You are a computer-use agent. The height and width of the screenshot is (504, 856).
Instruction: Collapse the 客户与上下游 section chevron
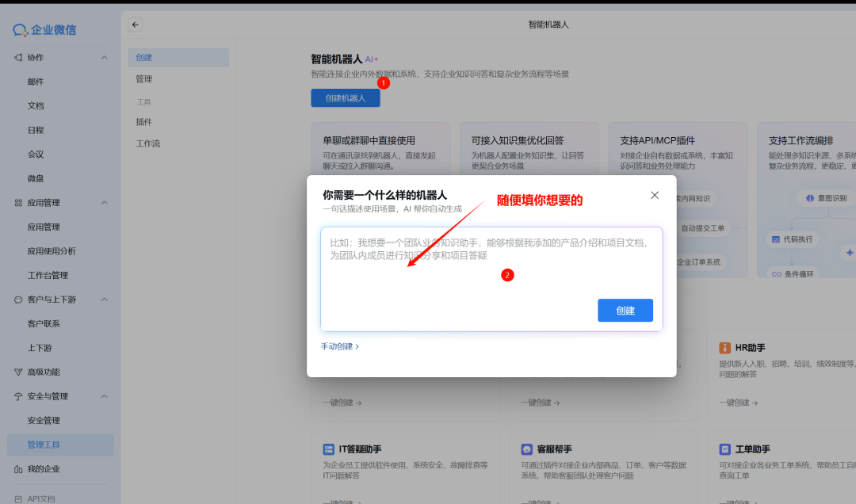[105, 300]
